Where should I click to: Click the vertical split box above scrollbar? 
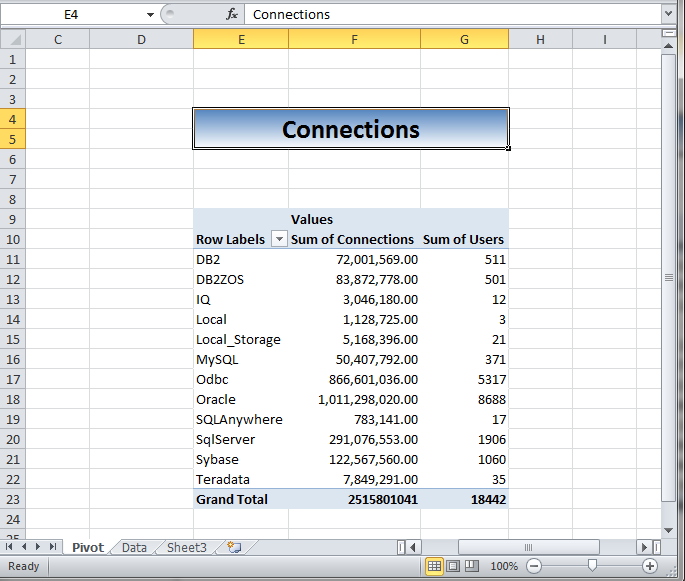pyautogui.click(x=668, y=33)
